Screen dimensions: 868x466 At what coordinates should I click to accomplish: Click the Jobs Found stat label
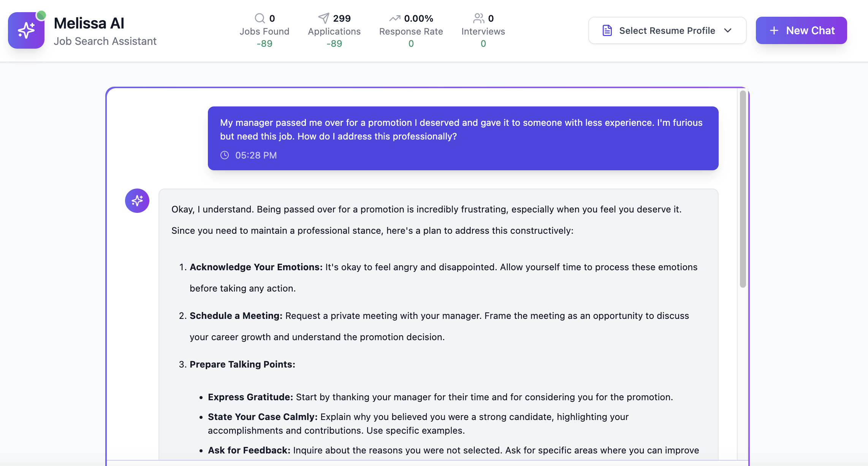click(x=264, y=32)
